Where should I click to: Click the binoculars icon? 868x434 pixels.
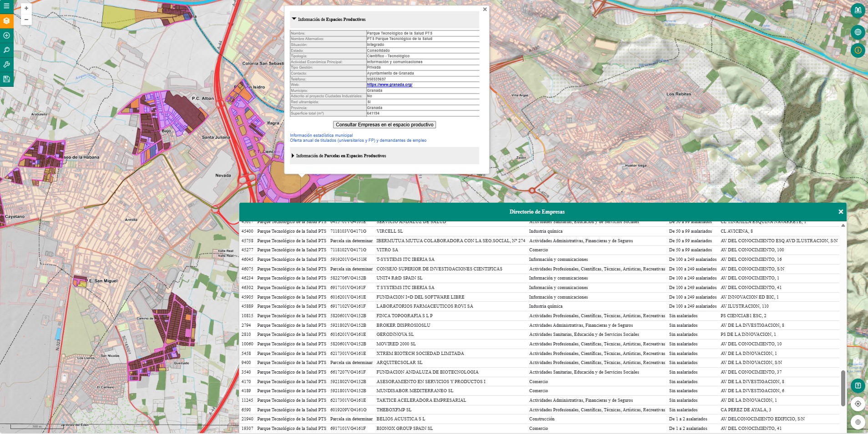point(858,10)
